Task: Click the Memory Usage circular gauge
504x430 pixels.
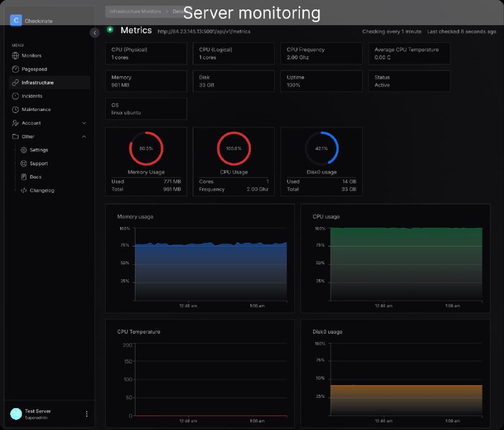Action: click(x=146, y=148)
